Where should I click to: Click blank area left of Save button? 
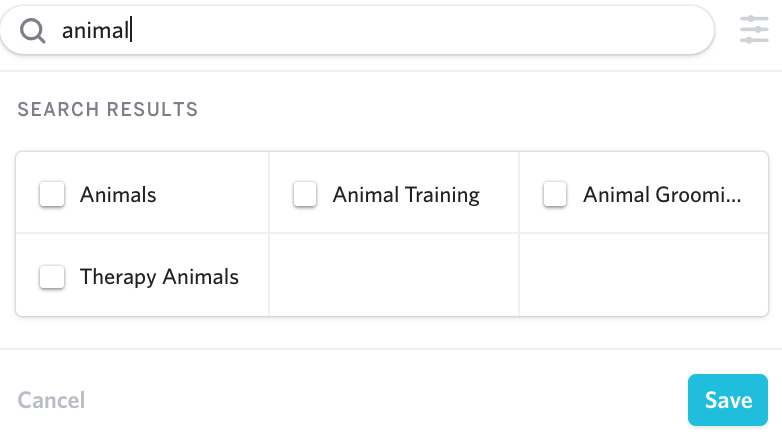(400, 400)
